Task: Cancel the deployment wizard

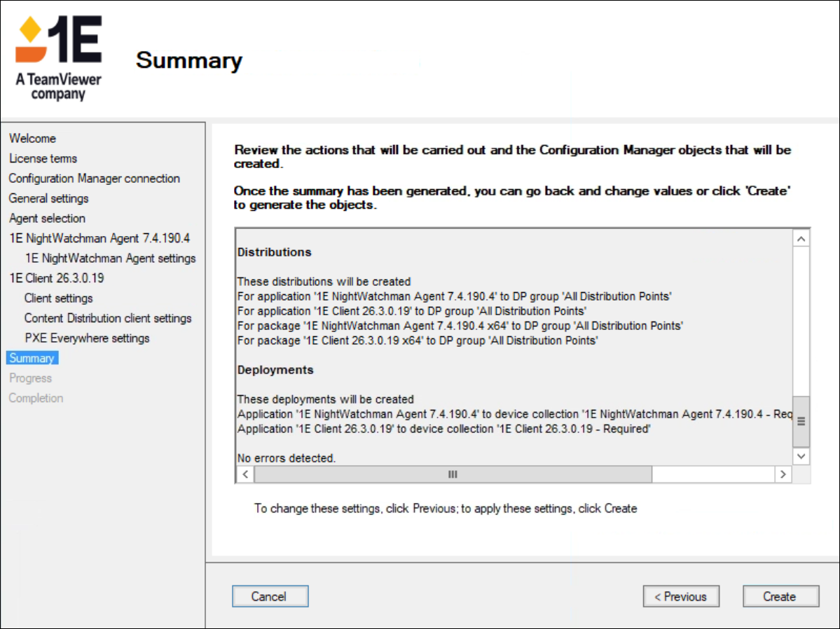Action: point(270,597)
